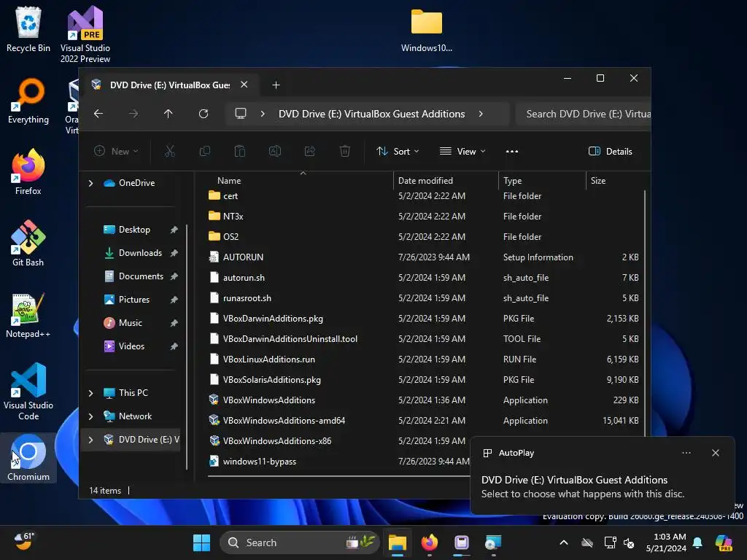The height and width of the screenshot is (560, 747).
Task: Select Visual Studio 2022 Preview icon
Action: 85,34
